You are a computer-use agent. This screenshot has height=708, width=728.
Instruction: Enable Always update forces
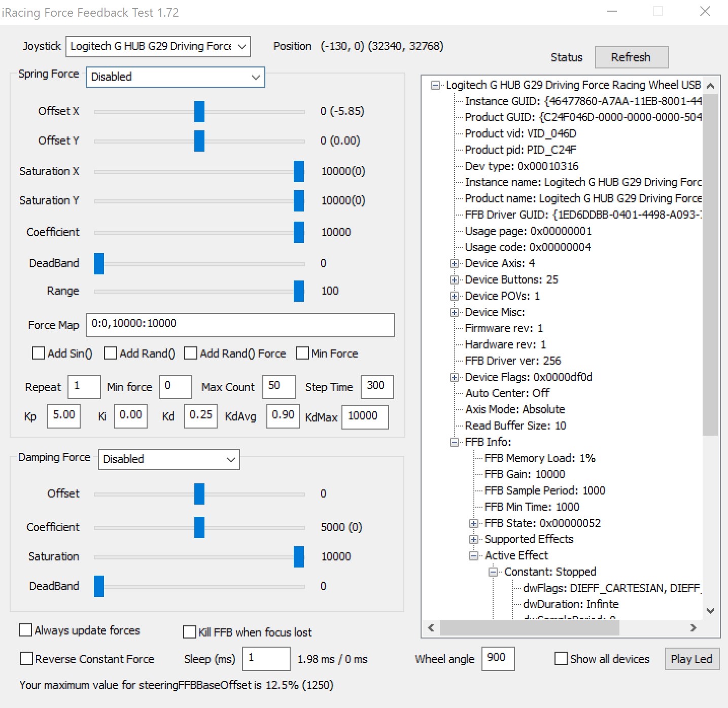pos(25,630)
